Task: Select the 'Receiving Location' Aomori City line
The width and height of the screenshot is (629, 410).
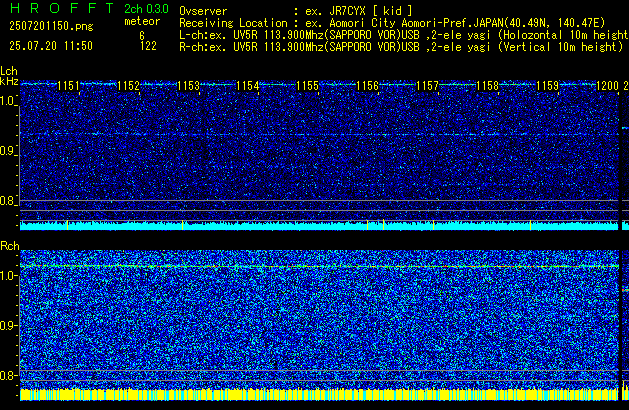Action: tap(392, 23)
